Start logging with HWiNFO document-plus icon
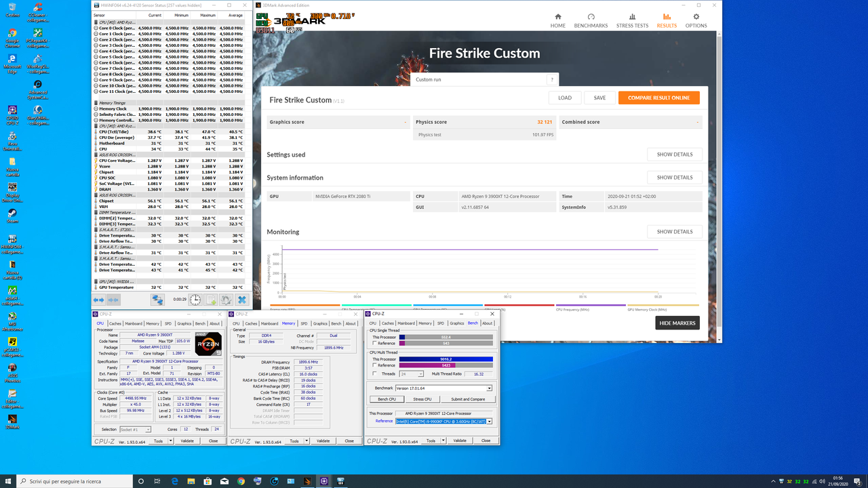868x488 pixels. click(x=210, y=299)
